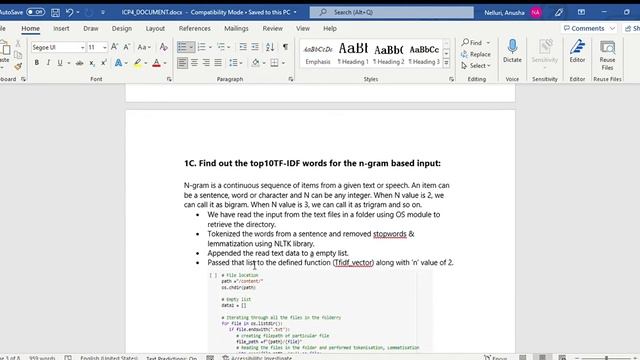
Task: Click the Clear All Formatting icon
Action: tap(163, 47)
